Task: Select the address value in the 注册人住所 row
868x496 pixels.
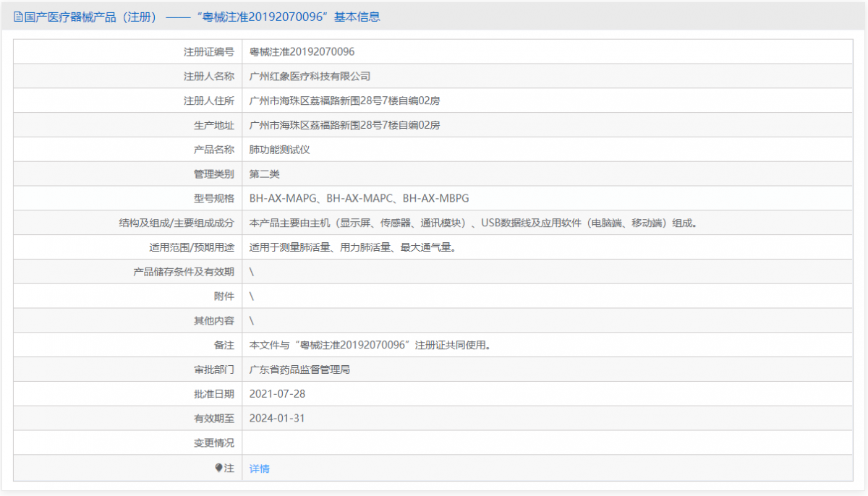Action: tap(344, 101)
